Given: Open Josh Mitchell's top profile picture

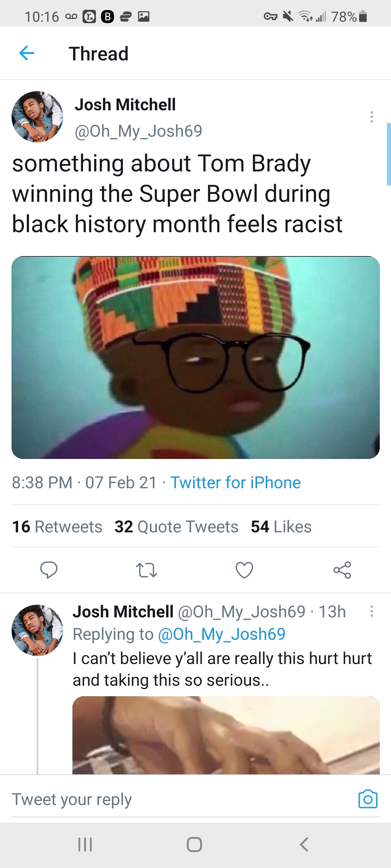Looking at the screenshot, I should [37, 116].
